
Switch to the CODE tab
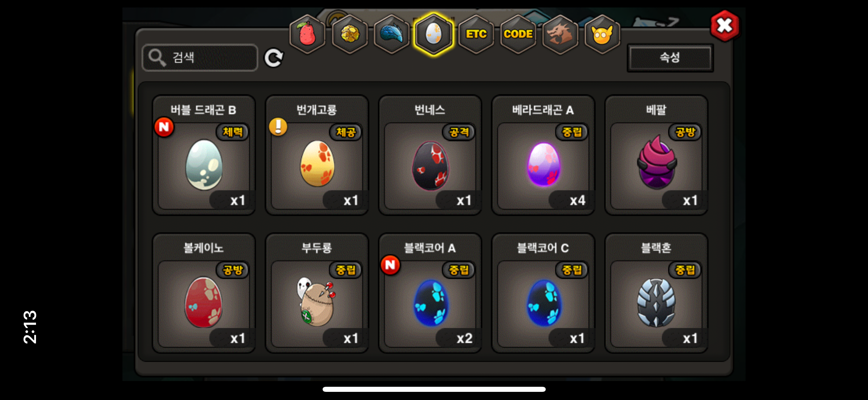point(518,34)
